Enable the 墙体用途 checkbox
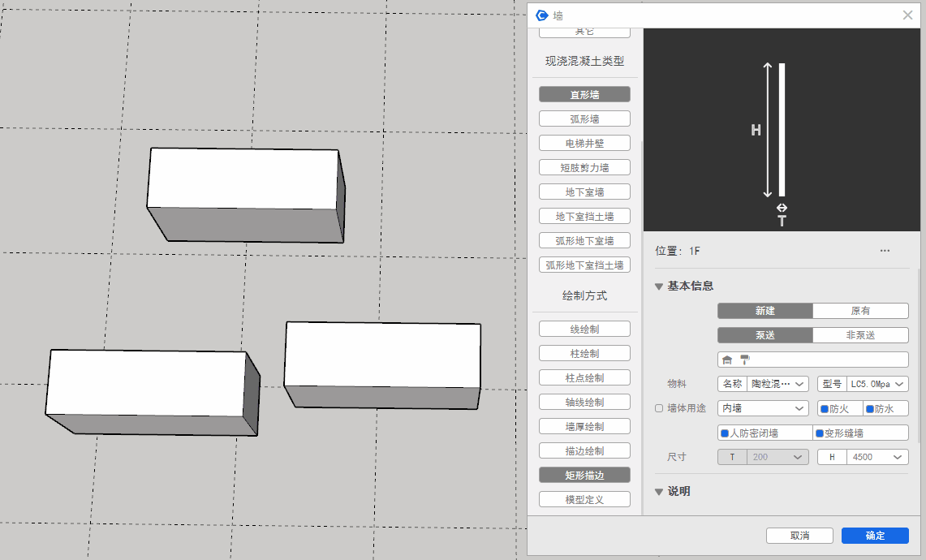The image size is (926, 560). 659,408
